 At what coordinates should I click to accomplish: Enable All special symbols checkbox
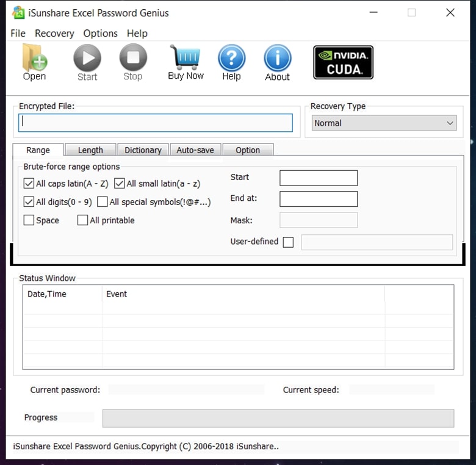pyautogui.click(x=103, y=202)
